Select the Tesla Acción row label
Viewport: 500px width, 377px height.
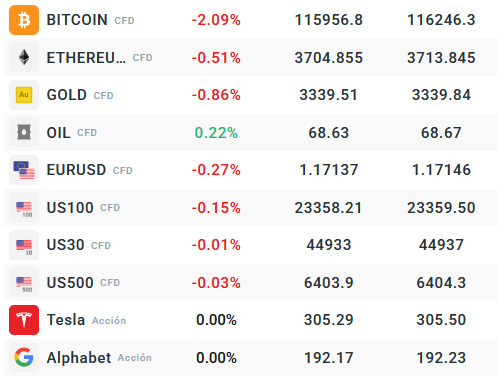point(86,320)
